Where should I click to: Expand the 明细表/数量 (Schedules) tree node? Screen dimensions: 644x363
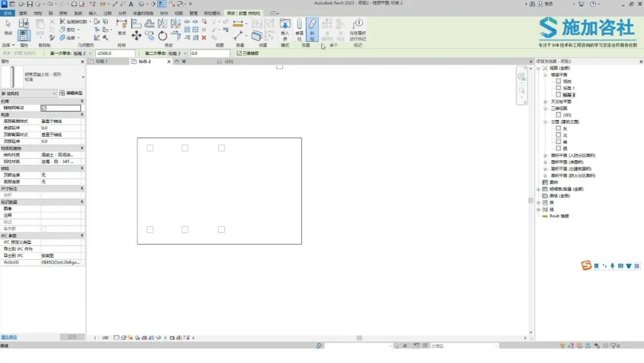pos(538,189)
